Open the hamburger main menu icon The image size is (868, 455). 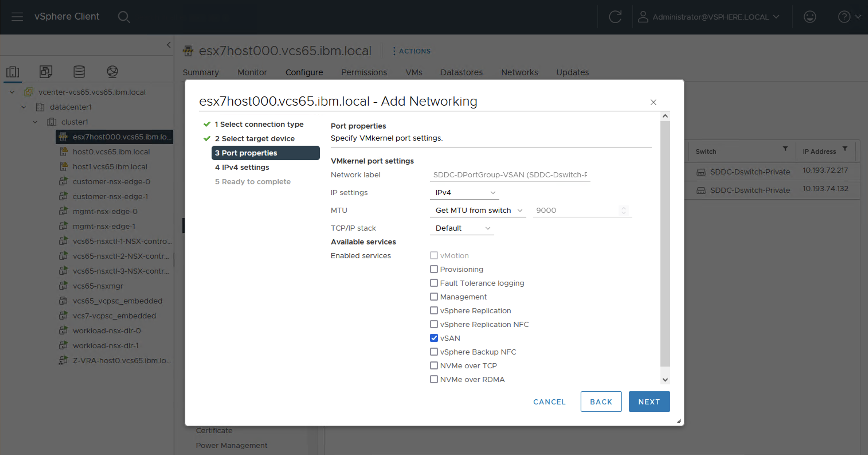click(17, 17)
